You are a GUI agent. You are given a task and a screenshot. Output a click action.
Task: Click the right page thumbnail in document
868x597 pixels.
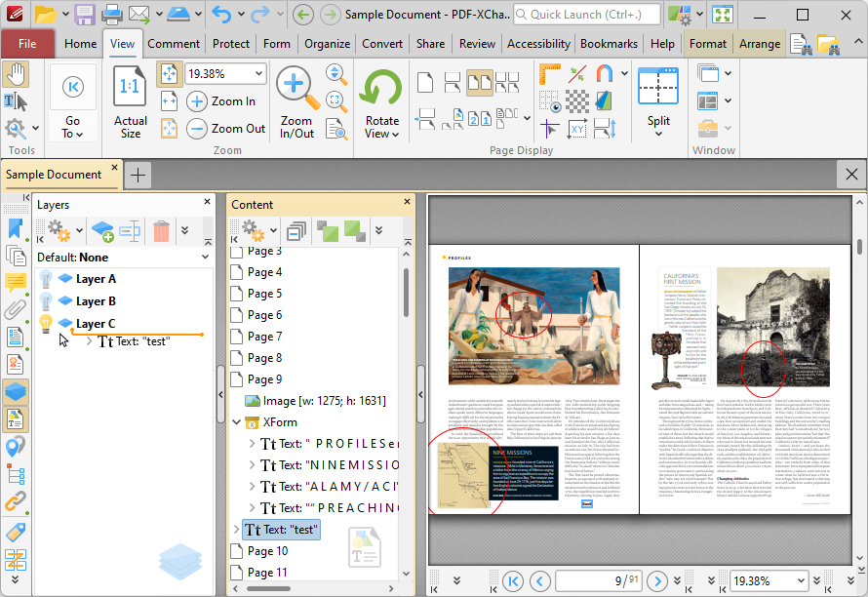point(744,378)
